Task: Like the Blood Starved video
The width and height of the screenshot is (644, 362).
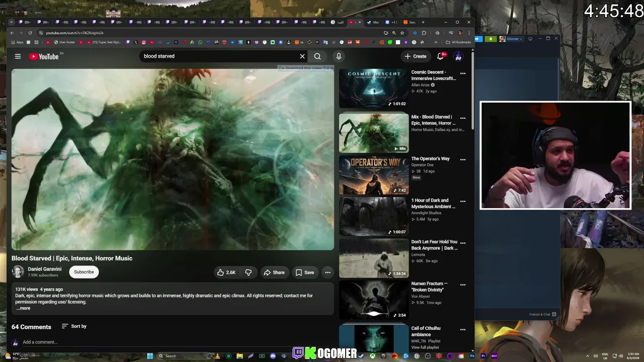Action: [226, 273]
